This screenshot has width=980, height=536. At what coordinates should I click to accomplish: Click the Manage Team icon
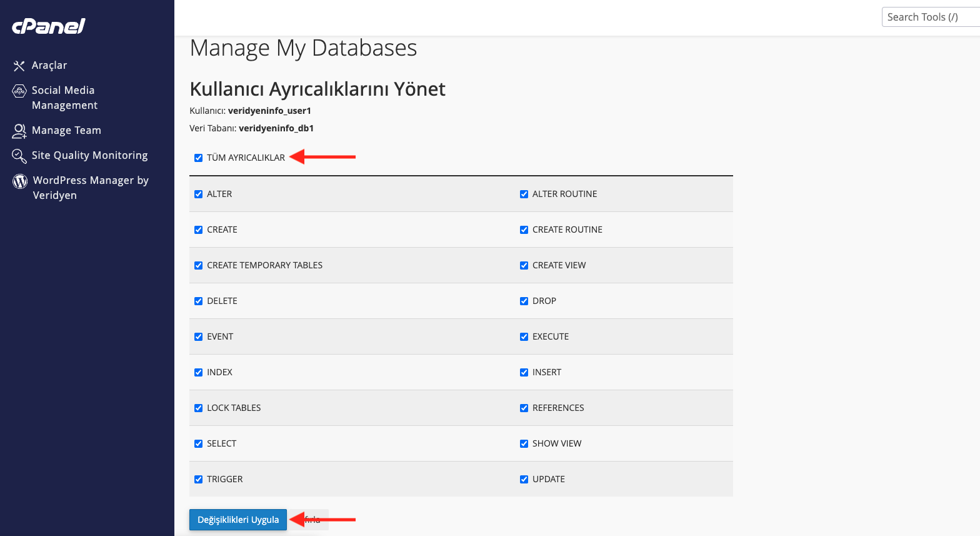[19, 131]
